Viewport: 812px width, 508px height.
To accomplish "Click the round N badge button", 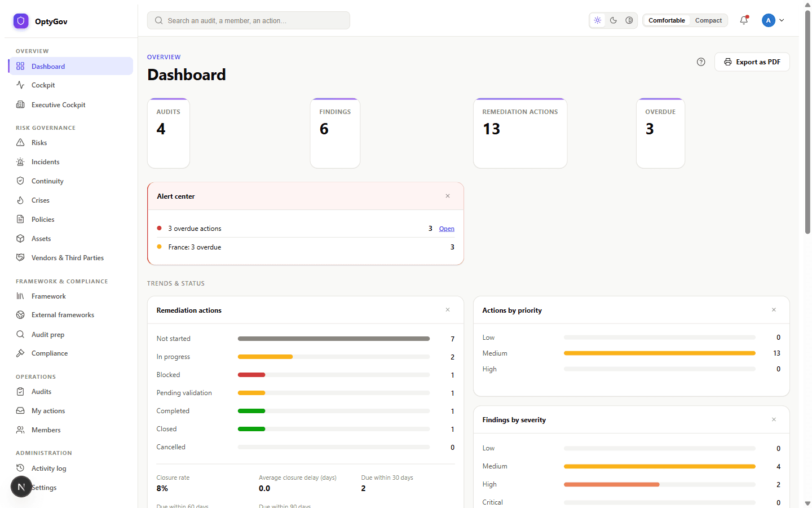I will pyautogui.click(x=21, y=487).
